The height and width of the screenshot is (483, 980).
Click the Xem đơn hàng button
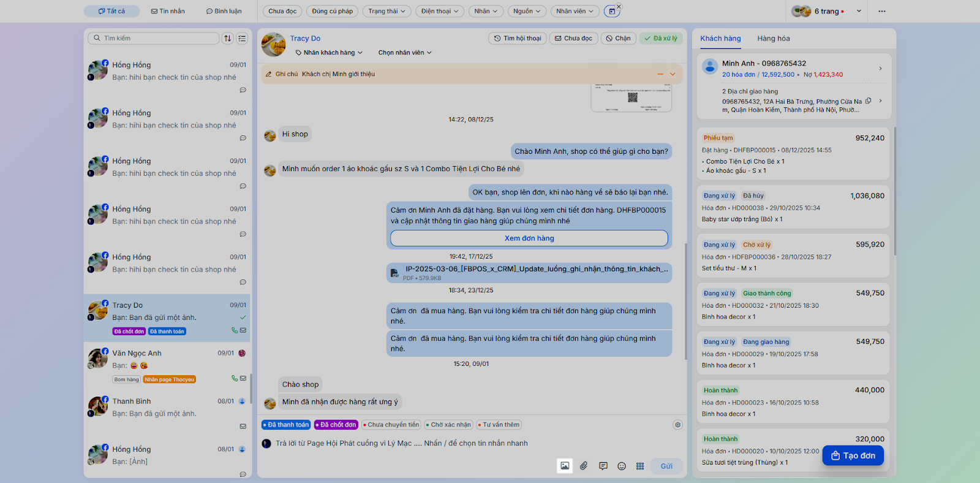[529, 238]
